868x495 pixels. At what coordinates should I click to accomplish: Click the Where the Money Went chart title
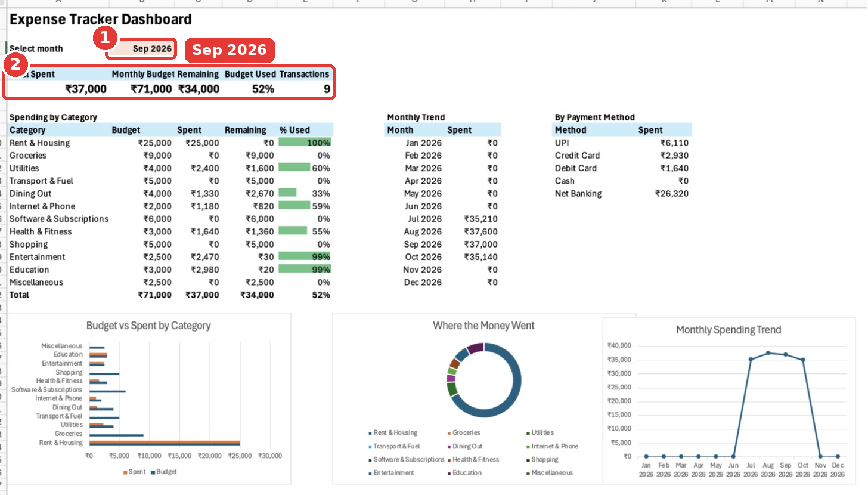[484, 326]
